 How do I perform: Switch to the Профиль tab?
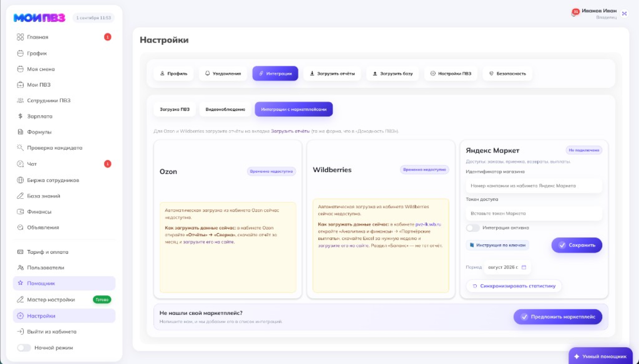174,73
